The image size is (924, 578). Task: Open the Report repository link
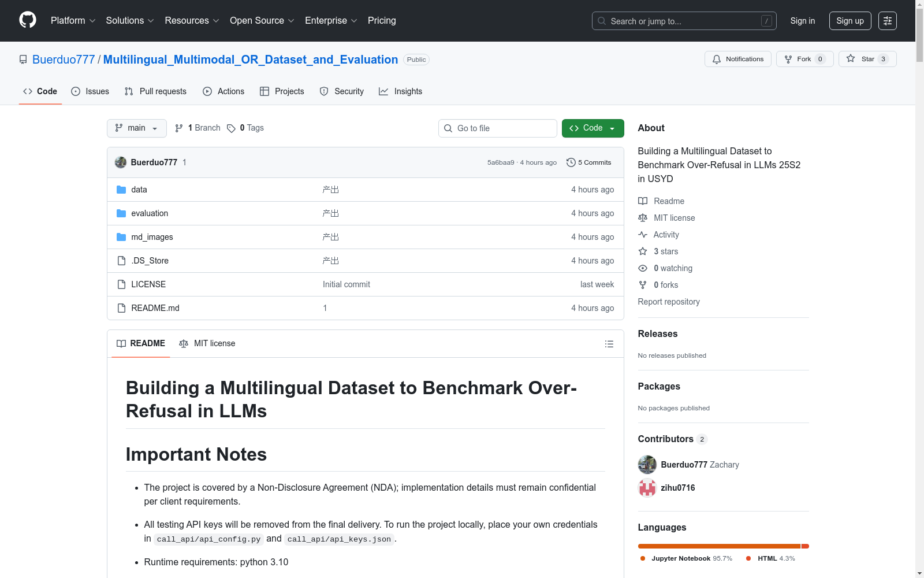pos(669,302)
